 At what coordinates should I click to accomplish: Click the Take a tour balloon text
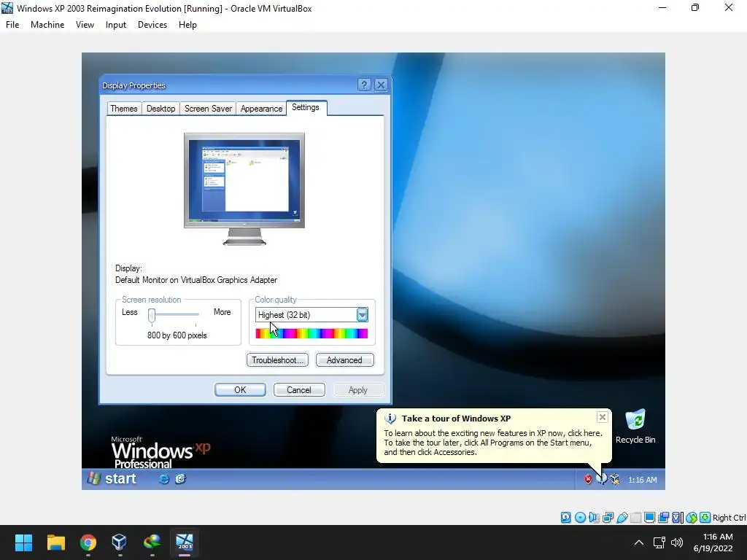493,443
